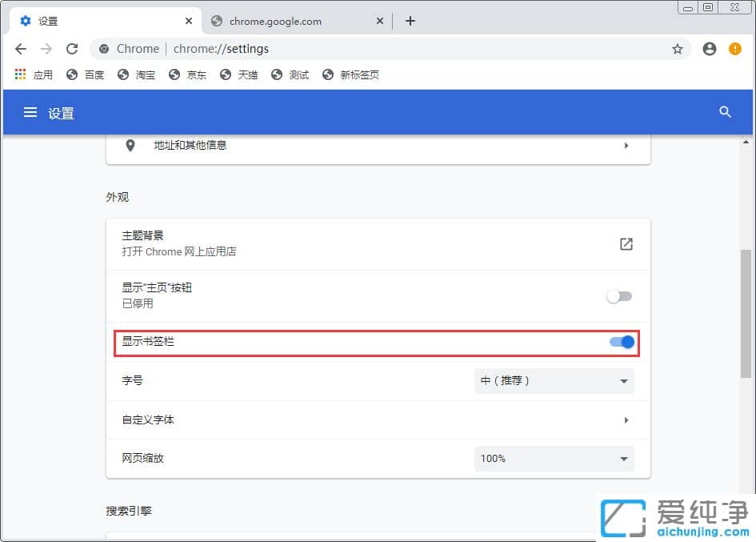Expand the 地址和其他信息 row

point(376,146)
